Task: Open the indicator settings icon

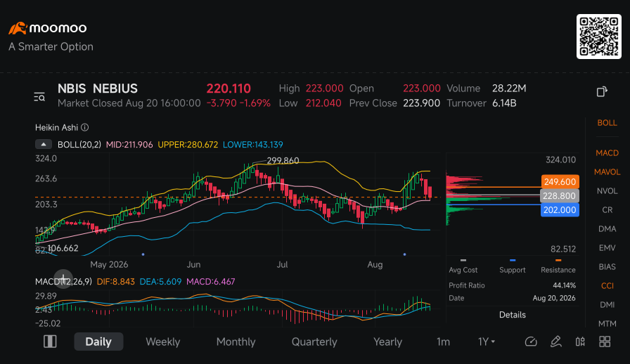Action: tap(580, 342)
